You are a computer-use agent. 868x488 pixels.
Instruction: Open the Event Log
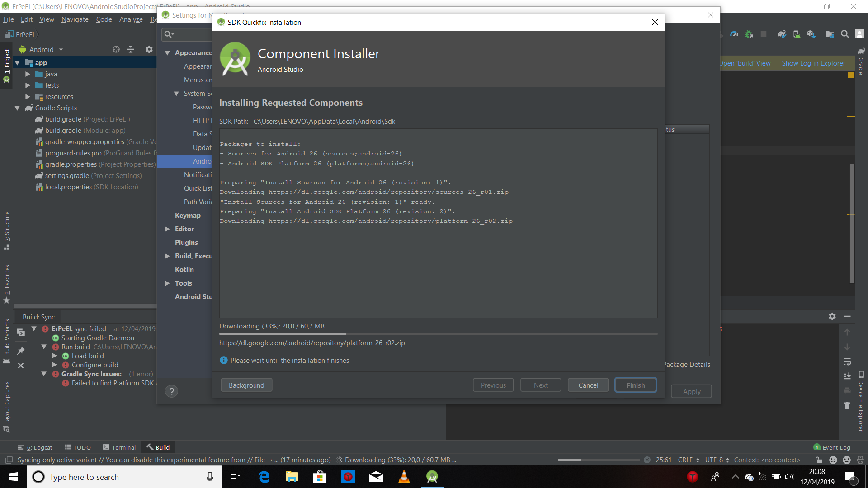click(x=832, y=447)
